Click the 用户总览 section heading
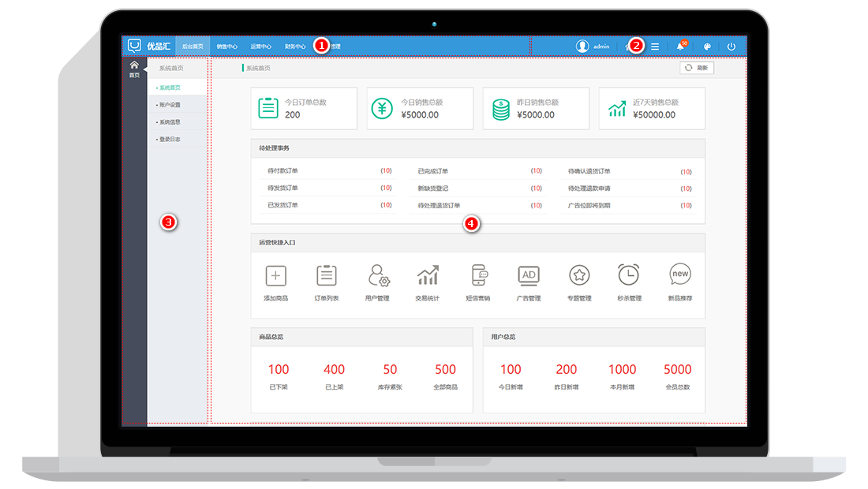868x489 pixels. (x=503, y=336)
